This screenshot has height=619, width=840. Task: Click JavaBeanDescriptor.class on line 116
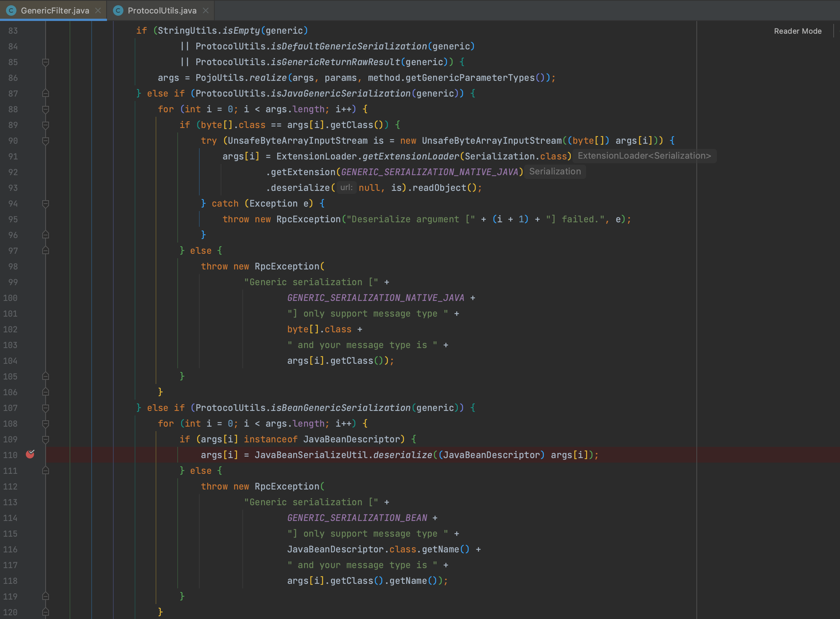[x=352, y=549]
